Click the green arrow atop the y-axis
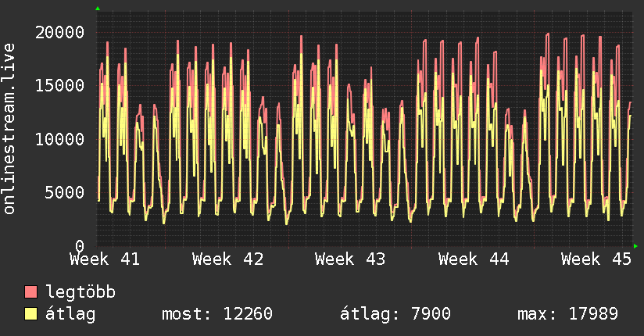This screenshot has width=644, height=336. tap(98, 9)
